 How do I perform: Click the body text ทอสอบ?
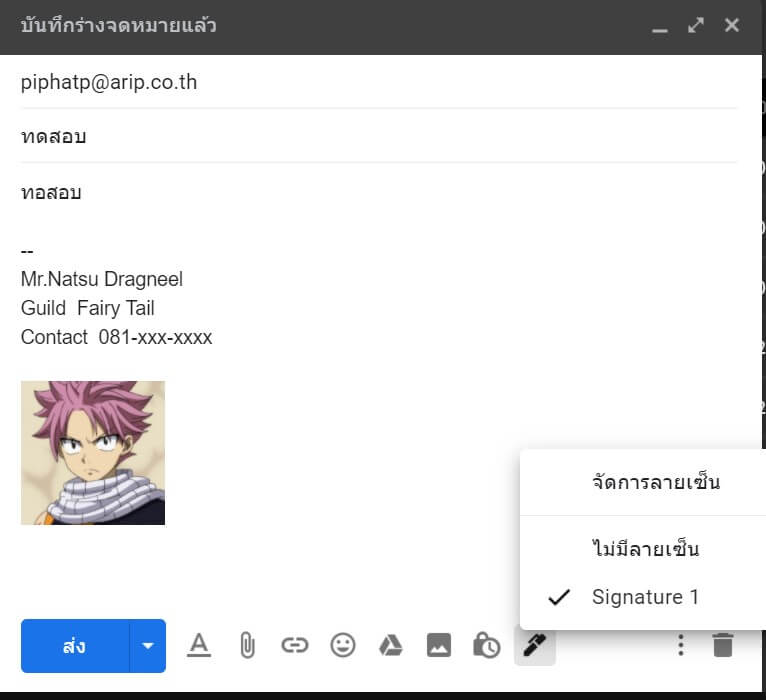pos(51,192)
